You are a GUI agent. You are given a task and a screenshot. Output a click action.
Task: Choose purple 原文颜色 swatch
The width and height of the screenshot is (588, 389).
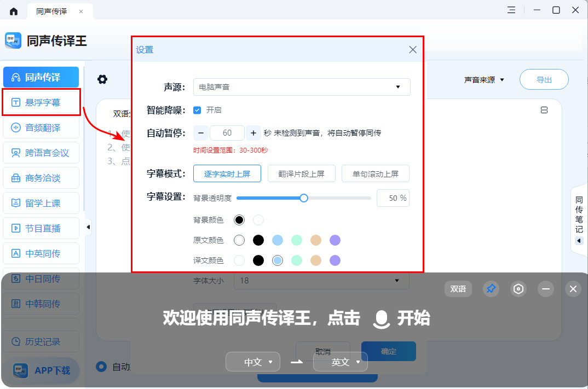click(x=335, y=240)
